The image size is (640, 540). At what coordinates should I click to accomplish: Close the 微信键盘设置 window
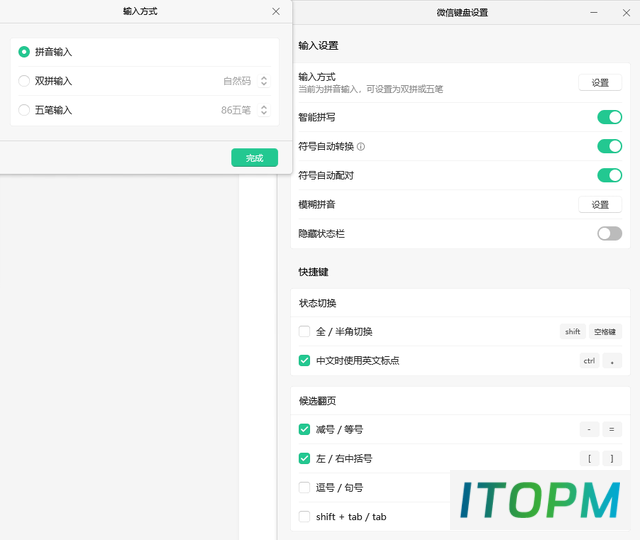pyautogui.click(x=626, y=13)
